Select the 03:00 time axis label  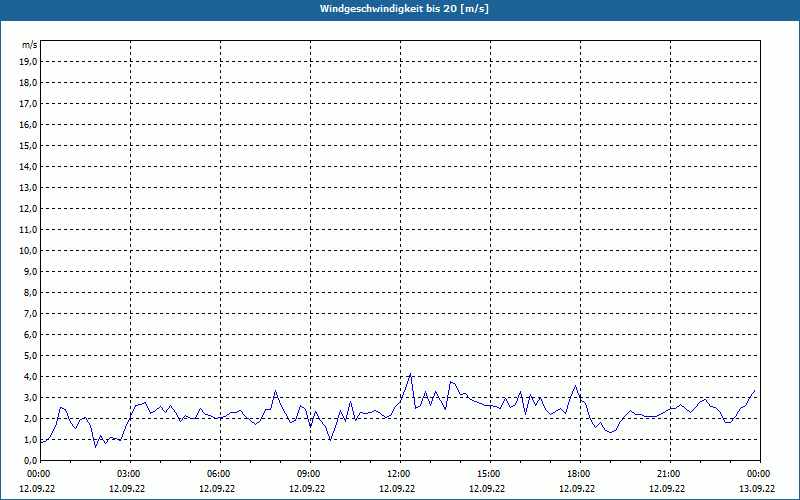point(128,474)
